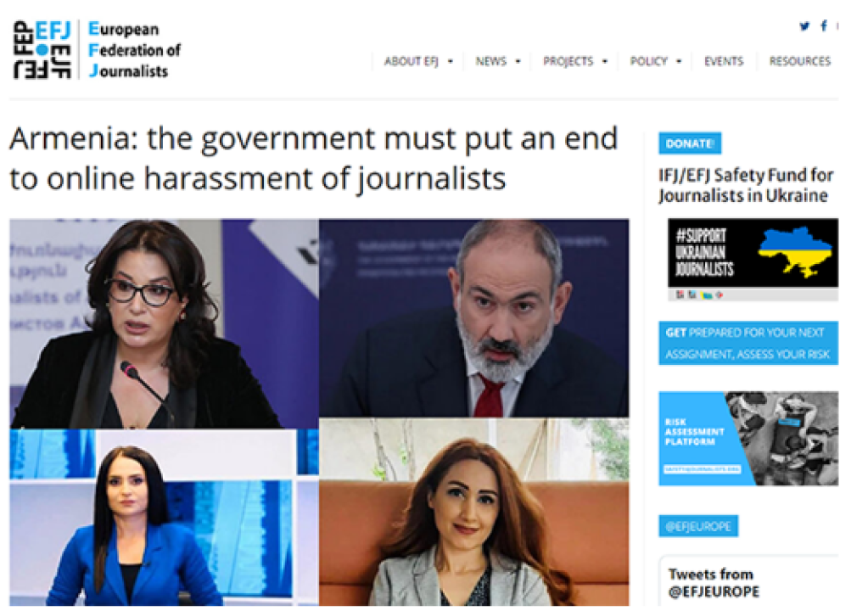This screenshot has width=868, height=611.
Task: Click Get Prepared, Assess Your Risk button
Action: click(748, 343)
